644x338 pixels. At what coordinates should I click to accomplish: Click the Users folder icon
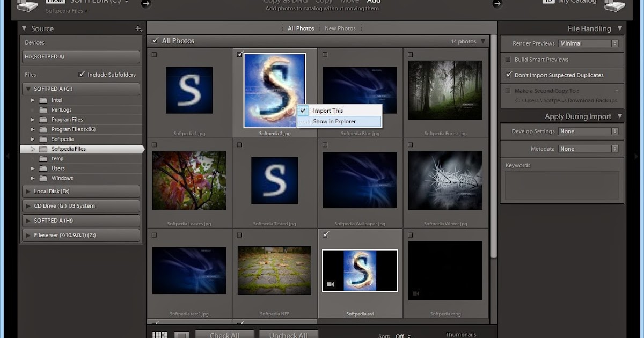click(x=43, y=168)
